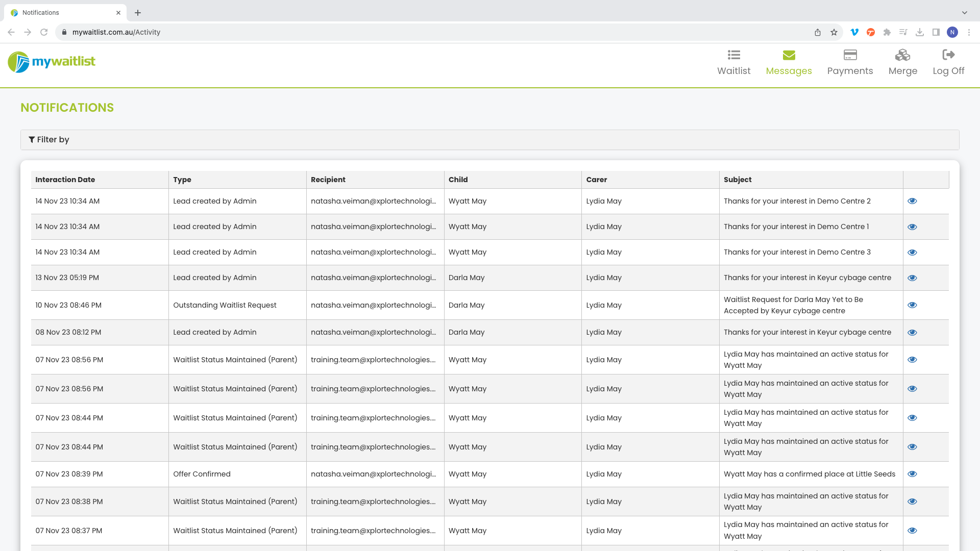Screen dimensions: 980x551
Task: Sort by Interaction Date column header
Action: (65, 180)
